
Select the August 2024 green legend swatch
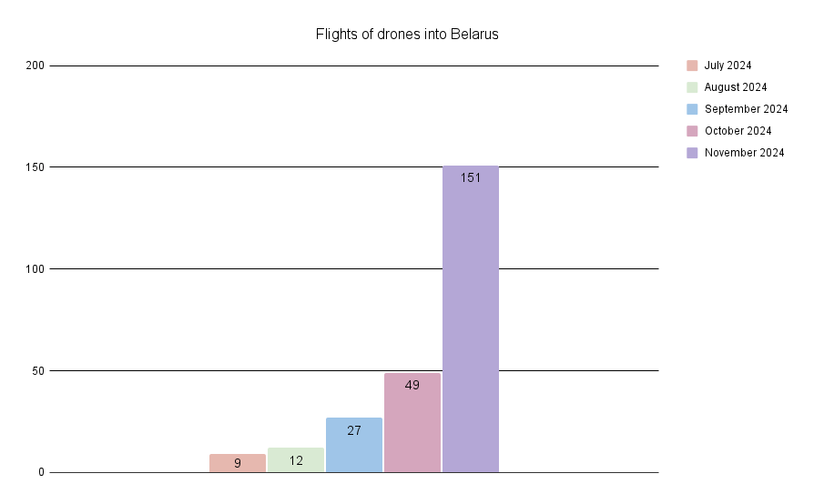(x=692, y=87)
